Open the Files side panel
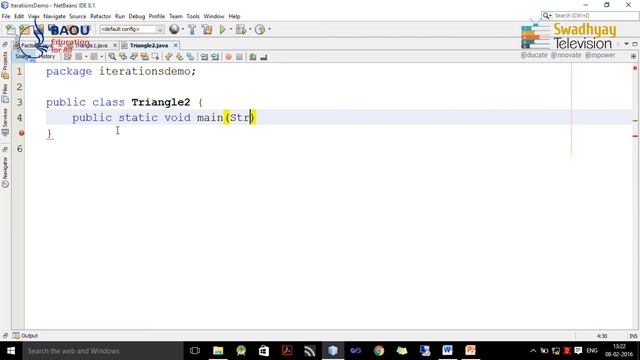This screenshot has height=360, width=640. [5, 93]
